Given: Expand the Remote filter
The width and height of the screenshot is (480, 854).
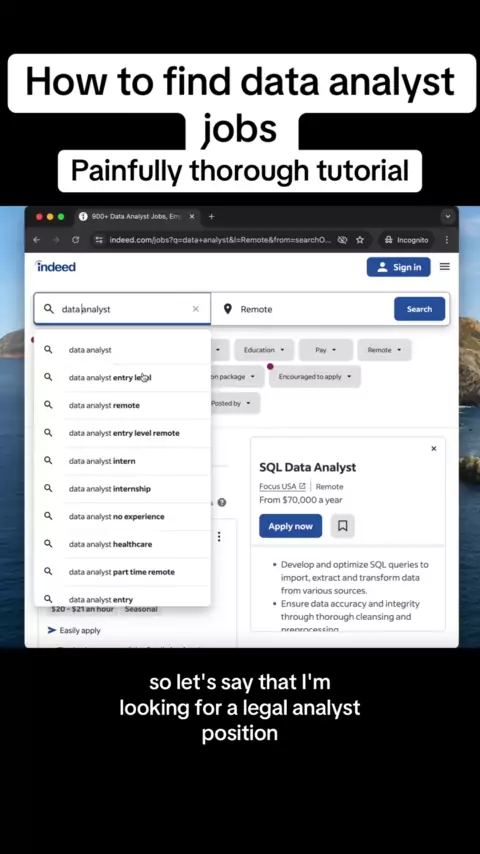Looking at the screenshot, I should (384, 350).
